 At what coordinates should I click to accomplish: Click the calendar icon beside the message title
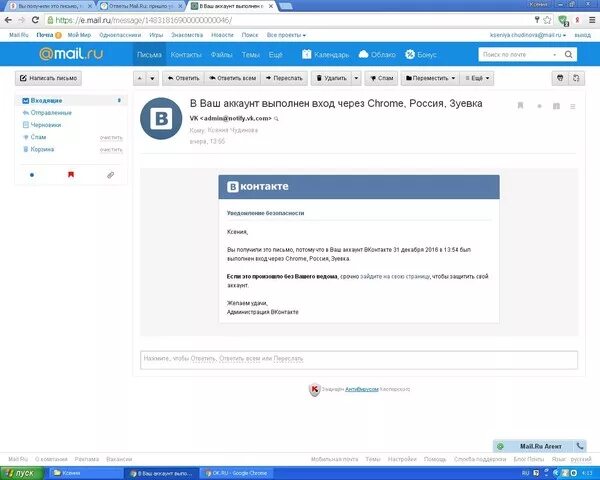pyautogui.click(x=556, y=106)
